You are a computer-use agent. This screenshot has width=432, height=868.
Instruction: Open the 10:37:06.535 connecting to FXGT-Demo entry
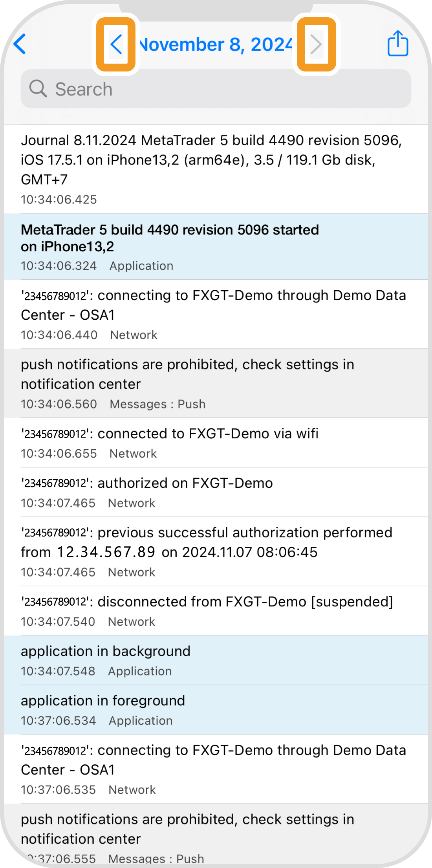tap(216, 769)
